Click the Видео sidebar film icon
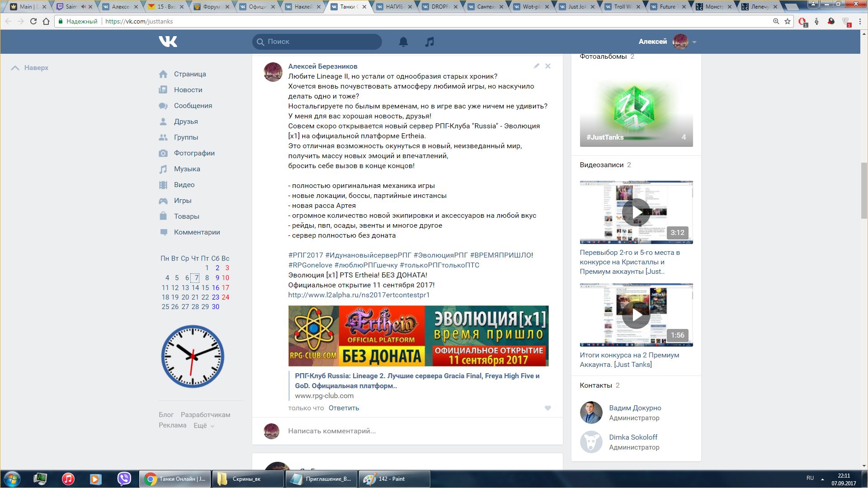Screen dimensions: 868x488 click(x=163, y=185)
